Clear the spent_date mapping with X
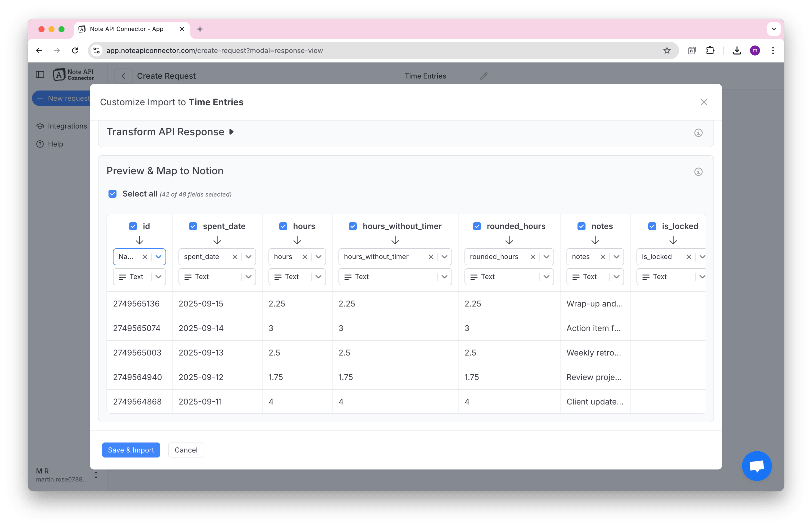Screen dimensions: 812x528 tap(235, 256)
